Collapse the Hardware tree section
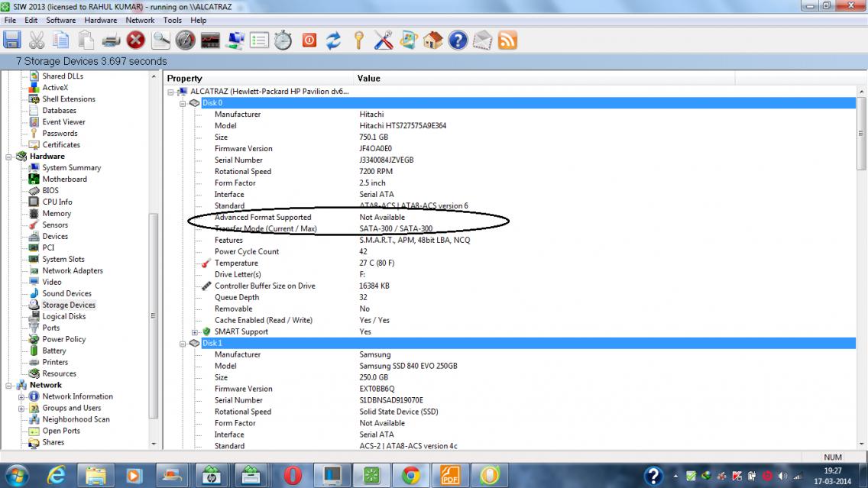 [9, 157]
